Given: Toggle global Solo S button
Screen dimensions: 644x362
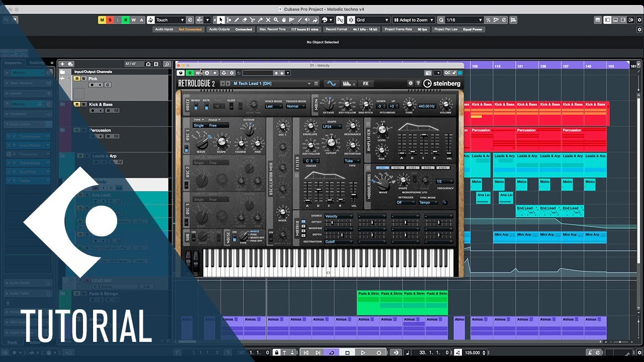Looking at the screenshot, I should 110,20.
